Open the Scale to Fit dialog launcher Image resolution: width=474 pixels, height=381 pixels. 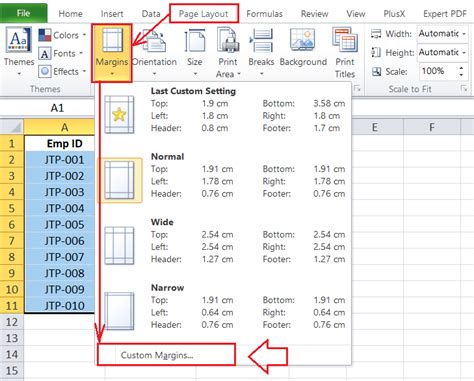pyautogui.click(x=464, y=89)
